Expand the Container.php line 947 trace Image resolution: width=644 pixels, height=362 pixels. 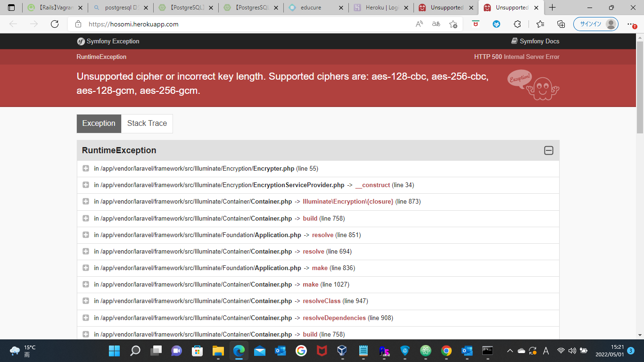click(x=86, y=301)
